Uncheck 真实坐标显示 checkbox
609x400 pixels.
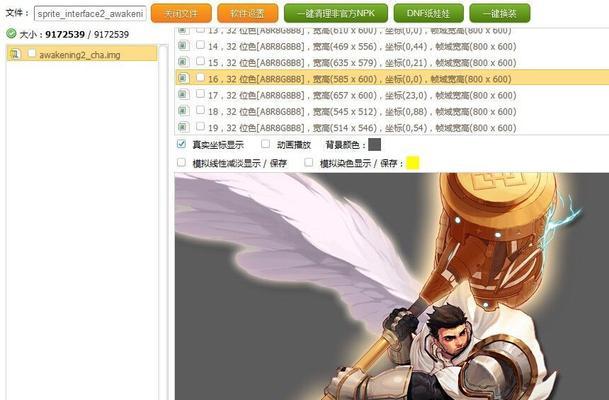click(181, 144)
